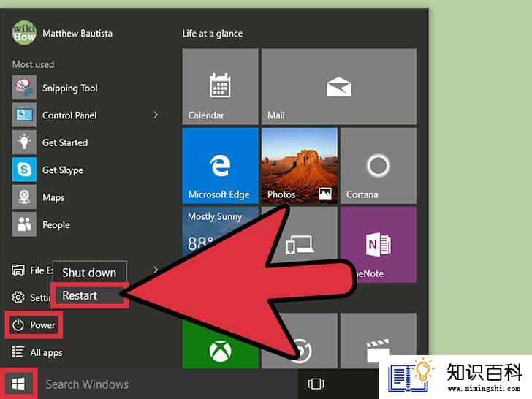
Task: Open the Xbox tile
Action: [220, 341]
